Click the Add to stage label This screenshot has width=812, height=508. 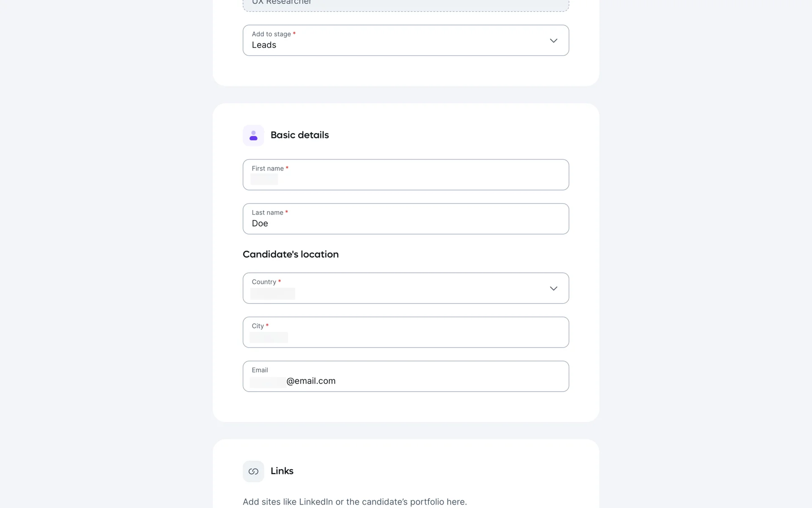[x=271, y=34]
